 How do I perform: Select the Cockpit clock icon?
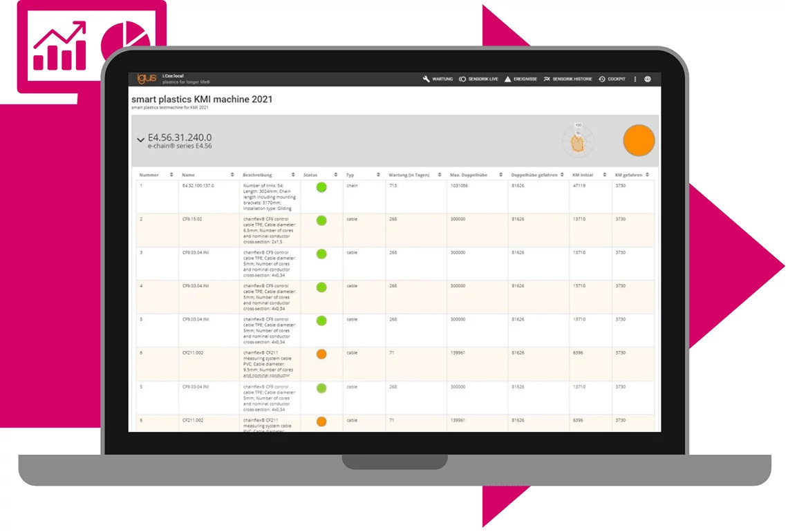click(x=601, y=79)
